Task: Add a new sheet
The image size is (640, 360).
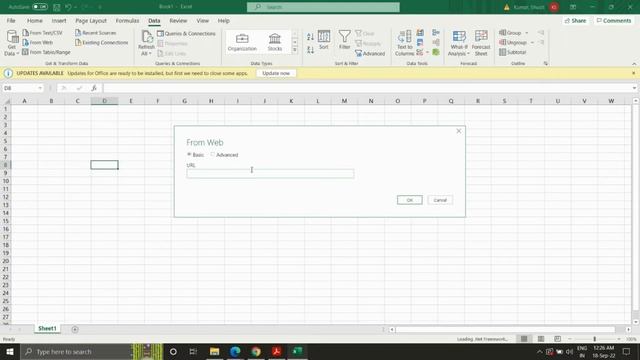Action: click(x=75, y=329)
